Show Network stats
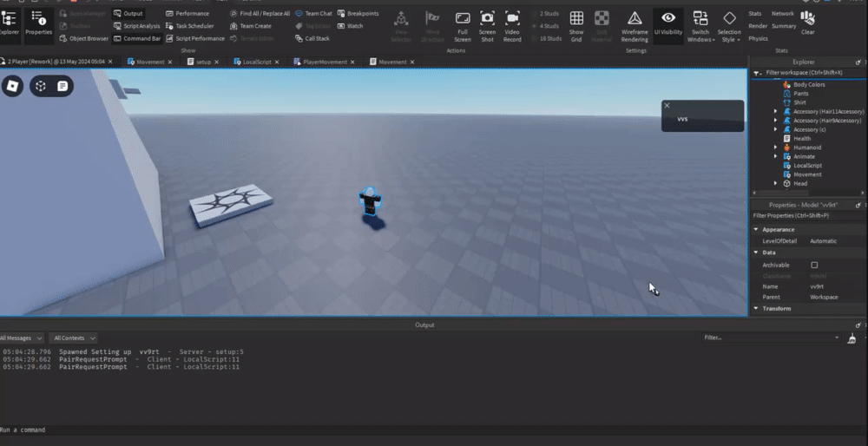Viewport: 868px width, 446px height. 782,13
